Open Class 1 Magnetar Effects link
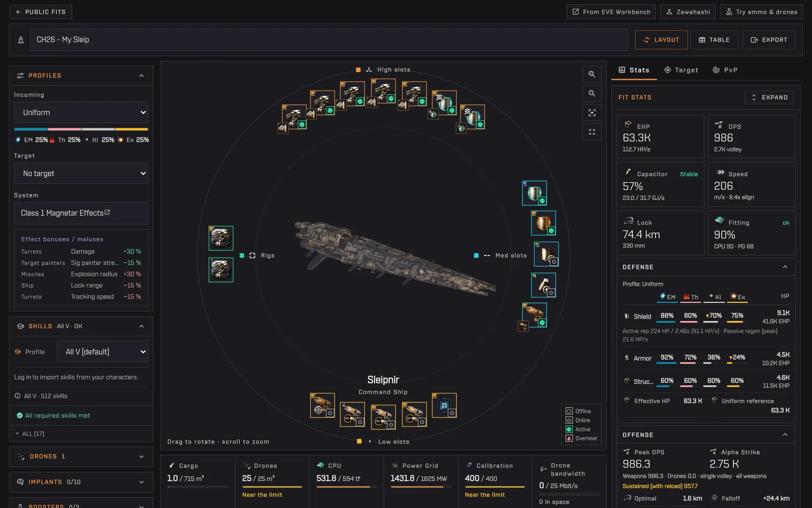Screen dimensions: 812x508 [65, 213]
